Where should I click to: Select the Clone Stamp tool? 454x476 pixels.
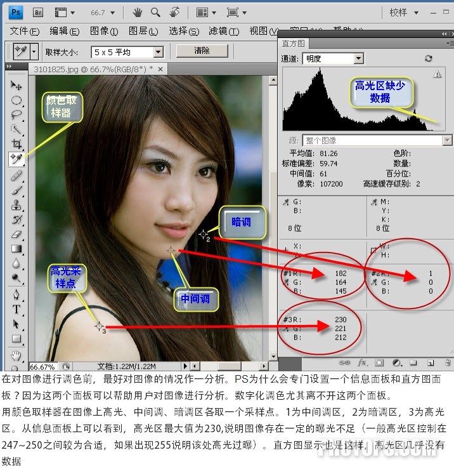point(16,205)
